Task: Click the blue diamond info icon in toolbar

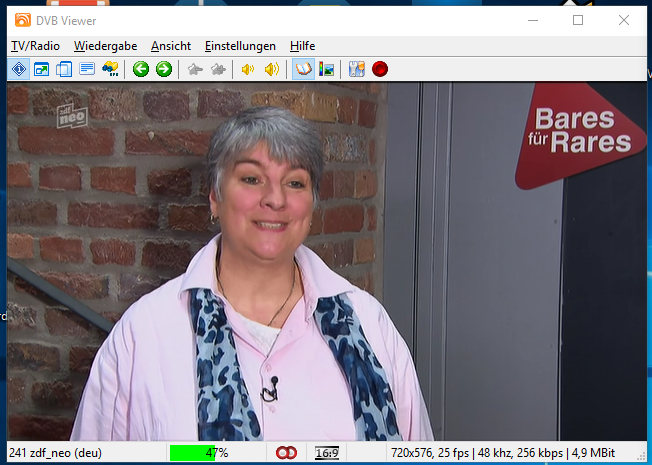Action: click(19, 69)
